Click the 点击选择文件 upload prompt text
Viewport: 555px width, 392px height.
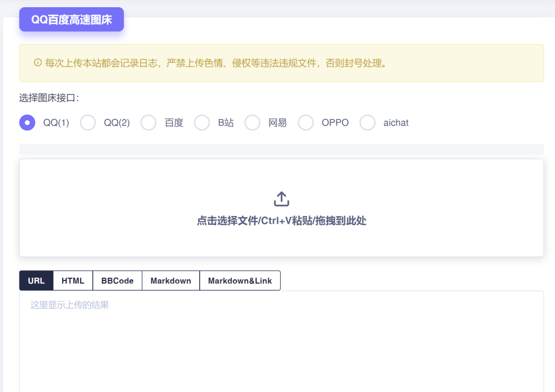point(281,221)
